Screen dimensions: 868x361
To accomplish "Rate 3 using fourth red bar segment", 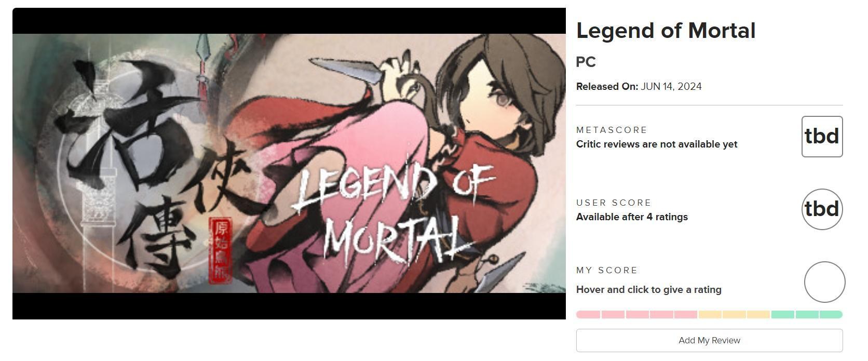I will tap(662, 314).
